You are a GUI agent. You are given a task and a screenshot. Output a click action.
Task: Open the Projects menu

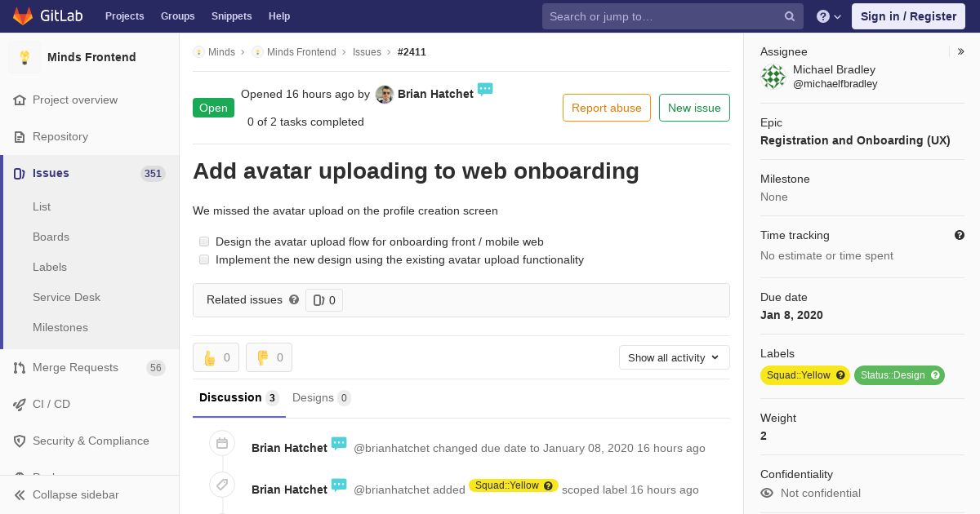[x=124, y=16]
